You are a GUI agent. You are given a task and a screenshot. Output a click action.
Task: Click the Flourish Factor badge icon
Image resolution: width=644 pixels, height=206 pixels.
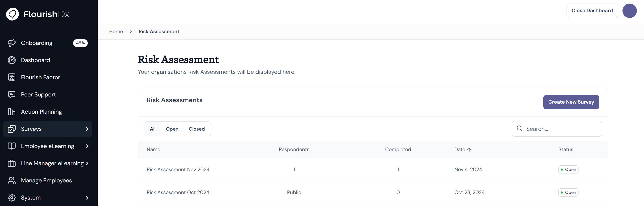coord(11,77)
